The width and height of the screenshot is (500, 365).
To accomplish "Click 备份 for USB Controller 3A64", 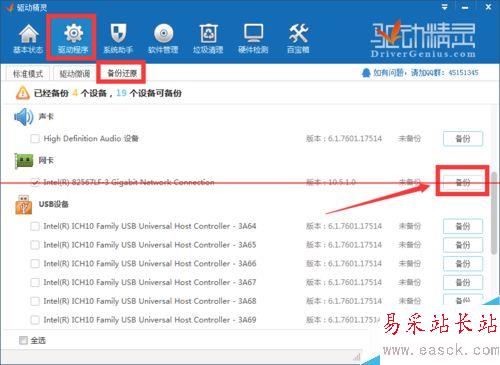I will 463,227.
